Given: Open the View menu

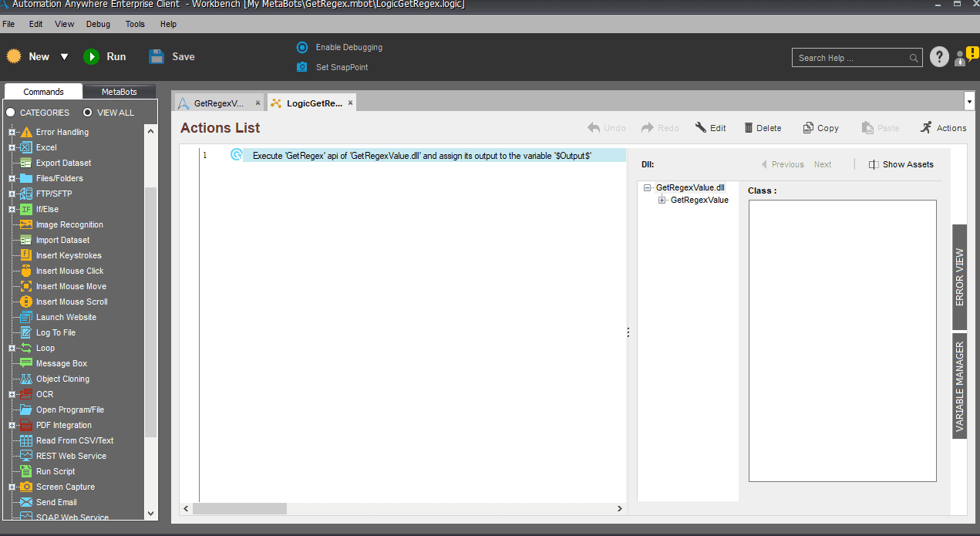Looking at the screenshot, I should coord(65,24).
